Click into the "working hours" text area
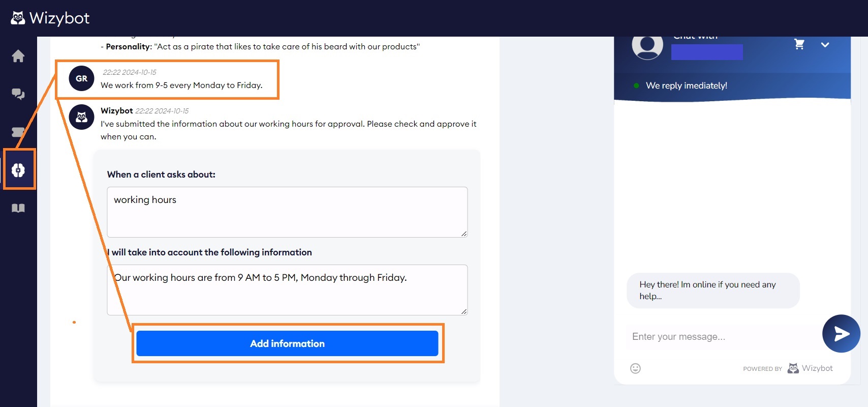 [287, 212]
